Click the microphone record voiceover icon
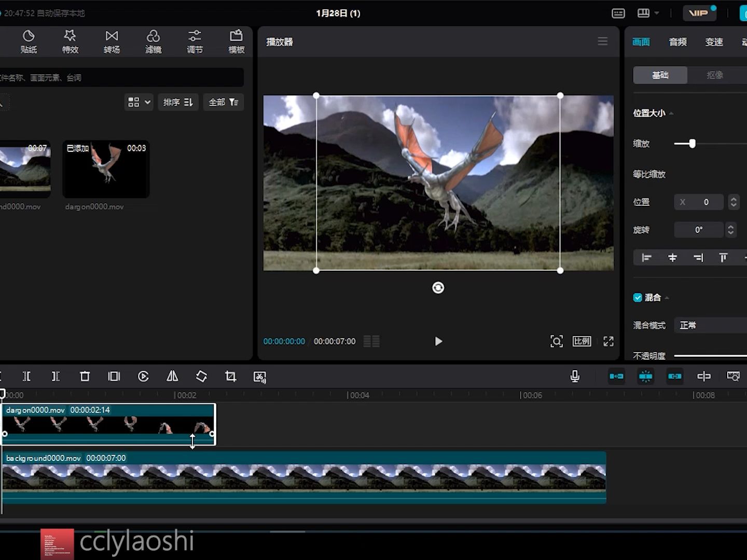Screen dimensions: 747x560 point(575,376)
